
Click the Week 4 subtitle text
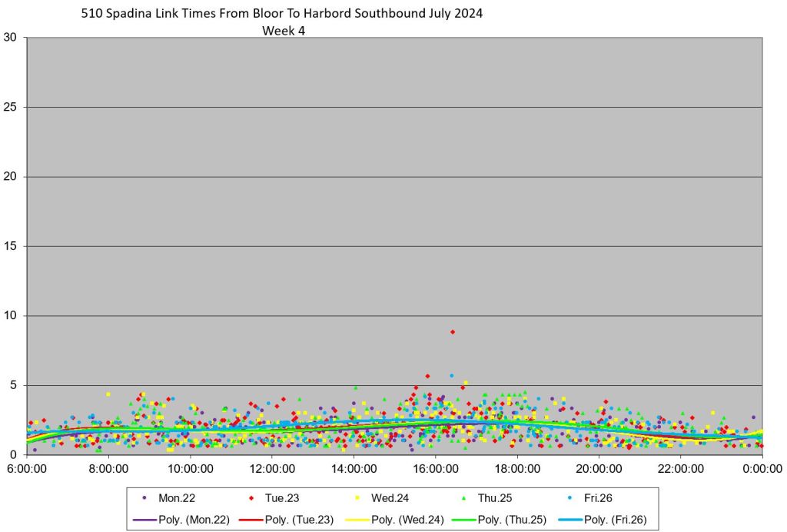pyautogui.click(x=284, y=31)
